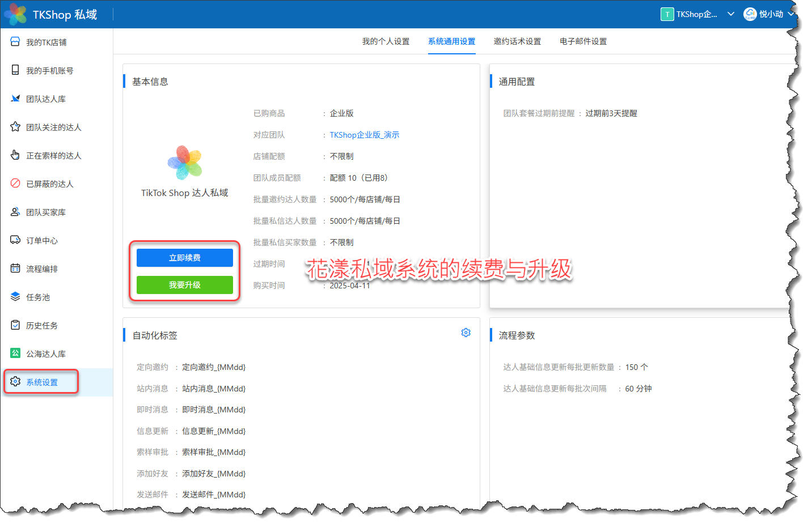Click the gear icon for 系统设置
This screenshot has width=812, height=528.
coord(15,382)
